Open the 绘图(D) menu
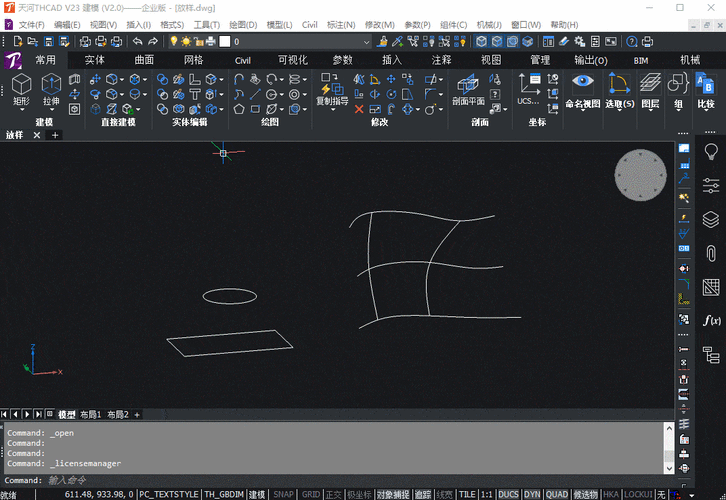726x500 pixels. [242, 23]
